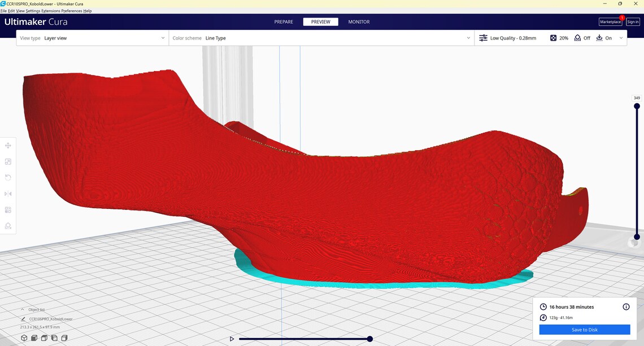This screenshot has height=346, width=644.
Task: Open the Extensions menu
Action: pos(51,11)
